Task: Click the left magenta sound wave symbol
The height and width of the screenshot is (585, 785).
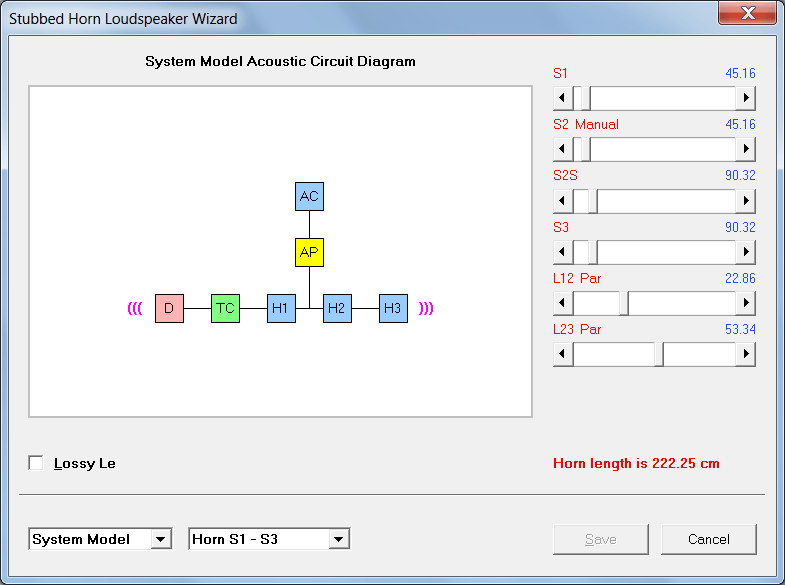Action: [x=135, y=308]
